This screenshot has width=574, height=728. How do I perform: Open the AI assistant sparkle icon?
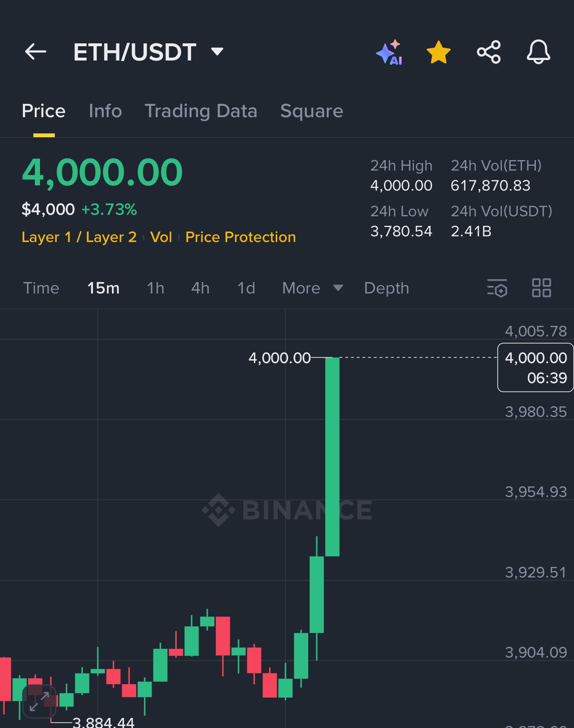[x=389, y=52]
